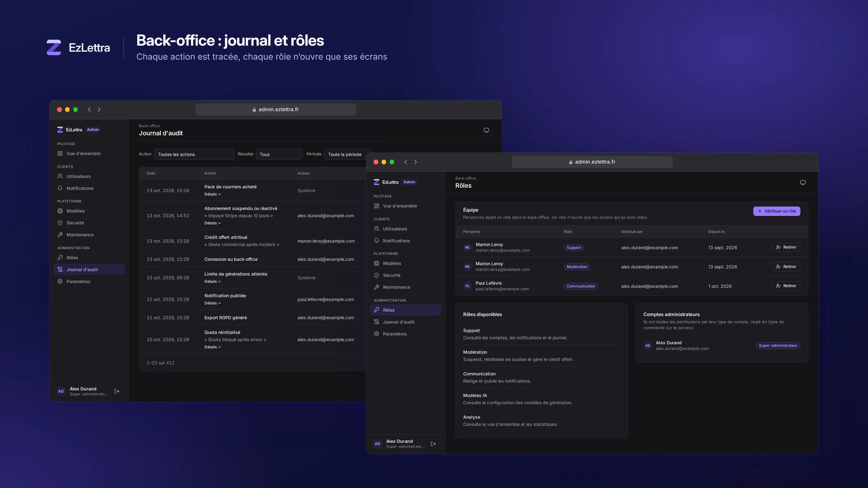Click Attribuer un rôle button
This screenshot has height=488, width=868.
[x=776, y=211]
